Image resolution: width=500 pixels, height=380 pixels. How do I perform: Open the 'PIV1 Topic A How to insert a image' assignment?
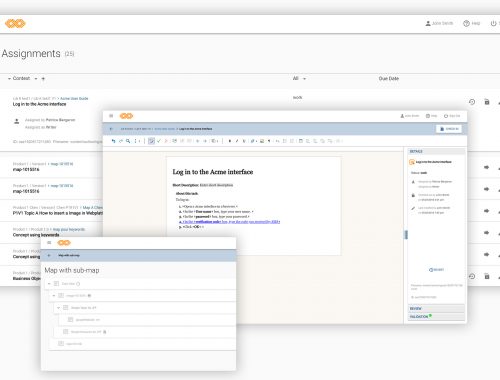click(58, 213)
